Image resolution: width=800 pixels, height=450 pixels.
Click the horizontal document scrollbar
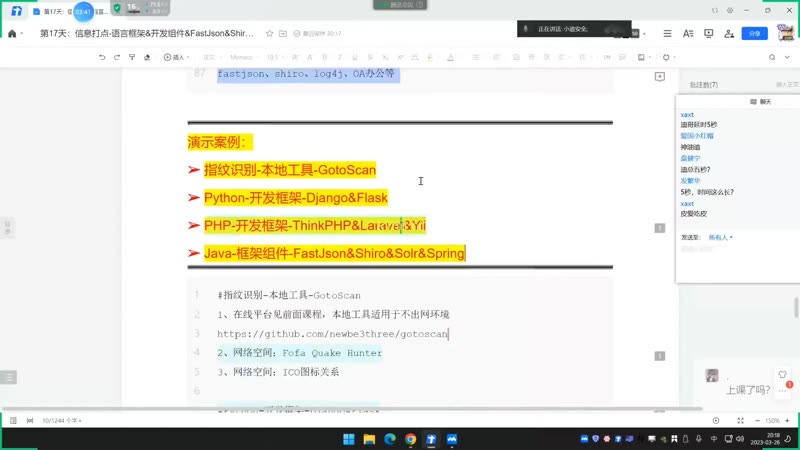click(x=352, y=409)
